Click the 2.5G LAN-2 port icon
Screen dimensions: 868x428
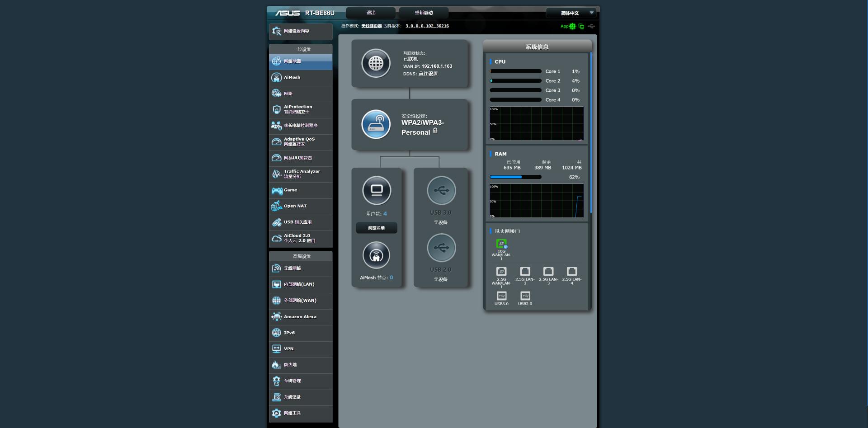(525, 271)
